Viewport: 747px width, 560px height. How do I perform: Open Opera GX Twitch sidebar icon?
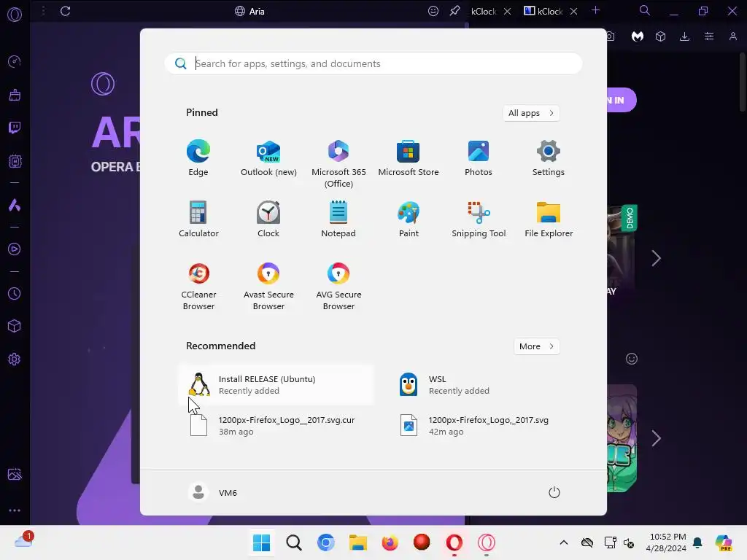point(15,128)
